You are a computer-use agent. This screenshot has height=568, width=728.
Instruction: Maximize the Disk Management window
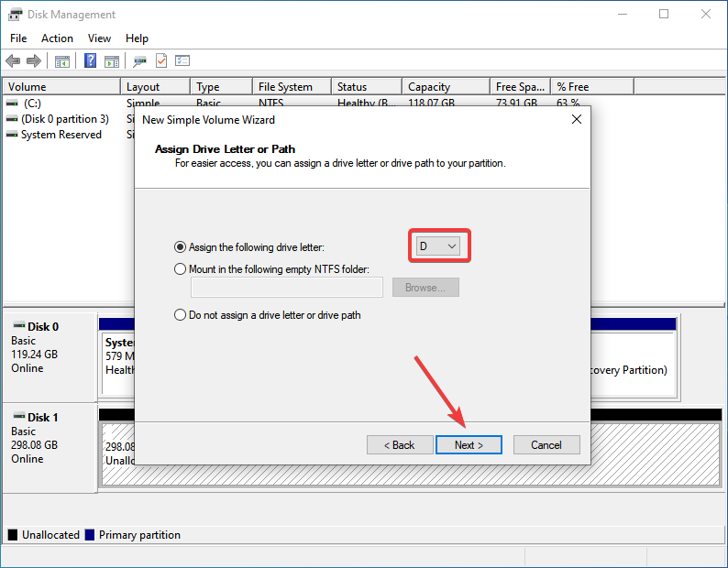coord(664,14)
